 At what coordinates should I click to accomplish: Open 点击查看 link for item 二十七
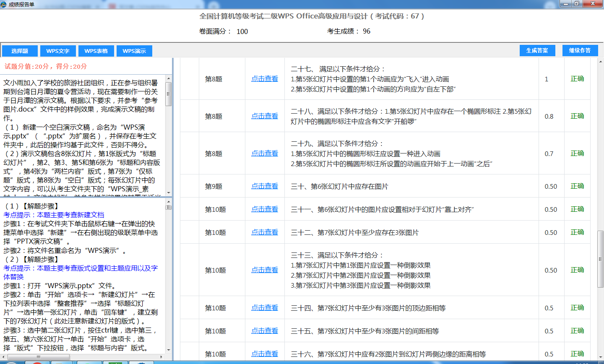pyautogui.click(x=265, y=78)
